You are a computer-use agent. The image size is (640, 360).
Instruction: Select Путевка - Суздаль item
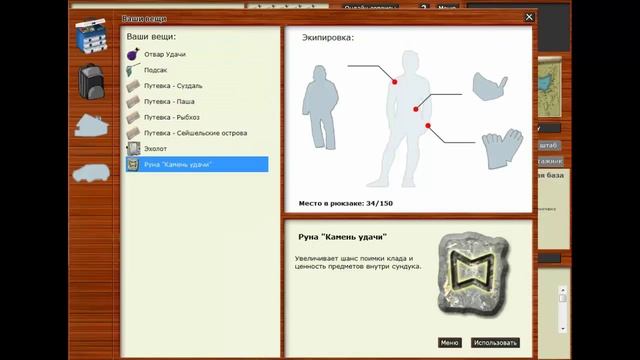tap(173, 86)
